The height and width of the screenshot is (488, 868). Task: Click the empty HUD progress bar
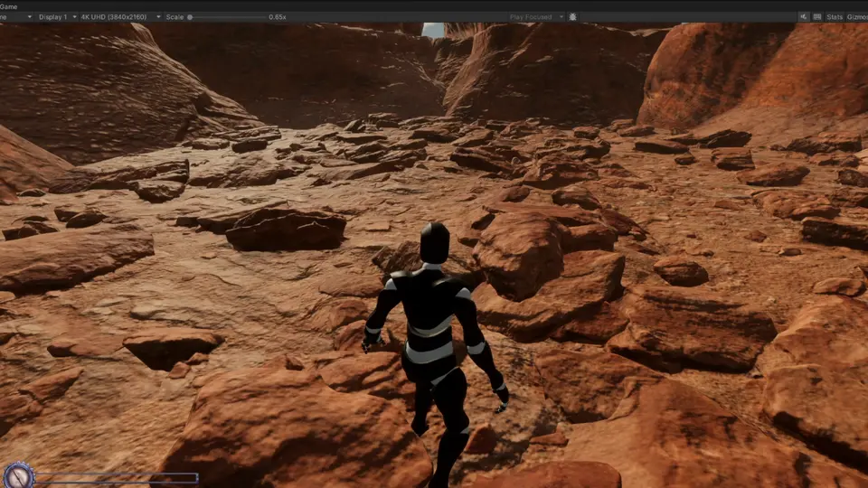[116, 478]
